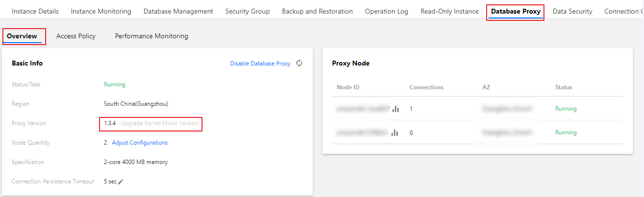Click Upgrade Kernel Minor Version link
The width and height of the screenshot is (644, 197).
point(159,123)
